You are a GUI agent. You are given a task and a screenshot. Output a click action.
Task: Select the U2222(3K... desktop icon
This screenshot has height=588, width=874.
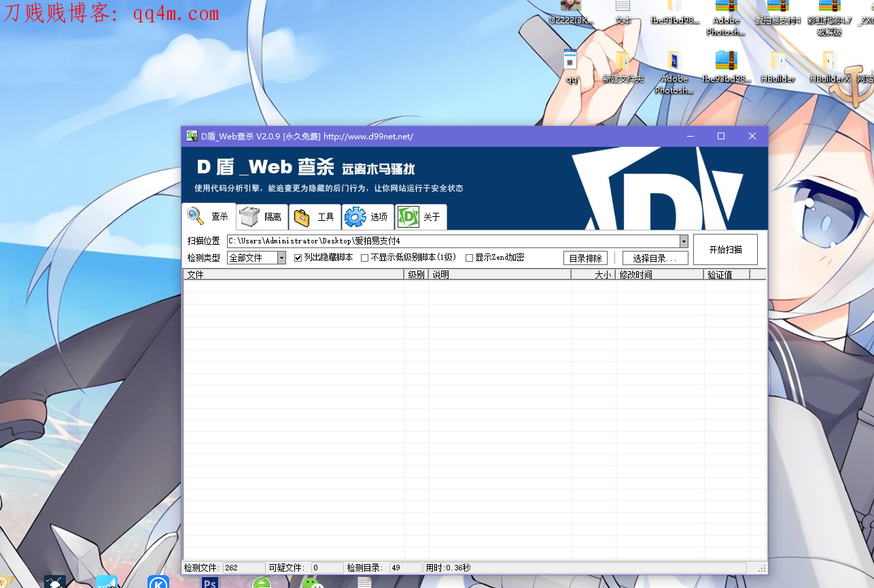[x=571, y=12]
